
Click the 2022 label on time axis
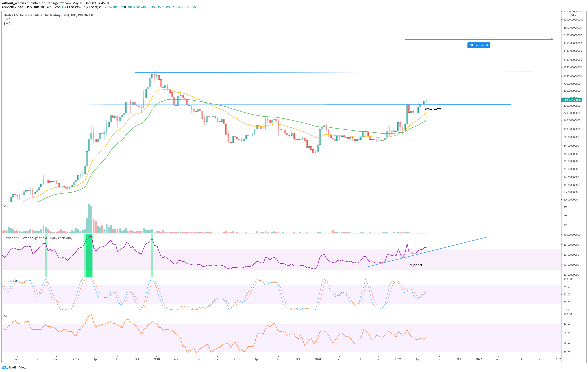479,359
